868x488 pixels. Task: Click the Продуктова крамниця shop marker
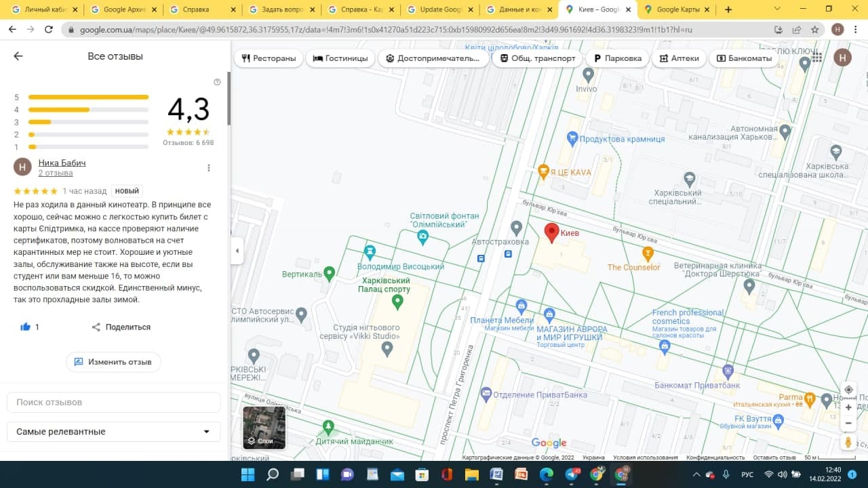tap(572, 138)
